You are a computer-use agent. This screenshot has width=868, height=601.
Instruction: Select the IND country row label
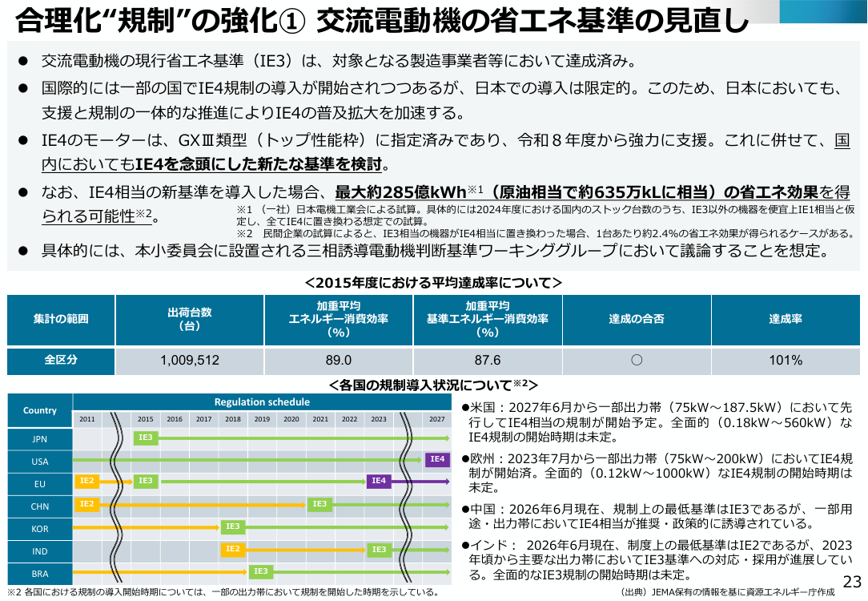coord(40,551)
